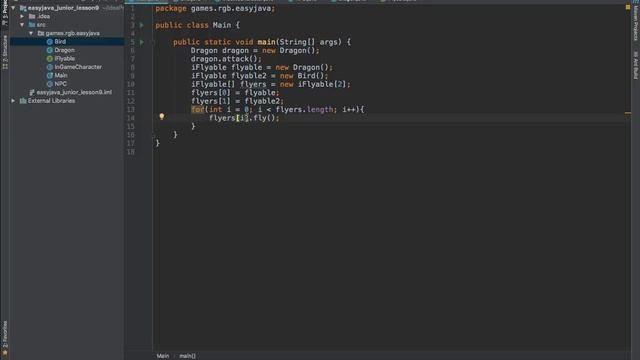Screen dimensions: 640x360
Task: Select games.rgb.easyjava package label
Action: coord(72,33)
